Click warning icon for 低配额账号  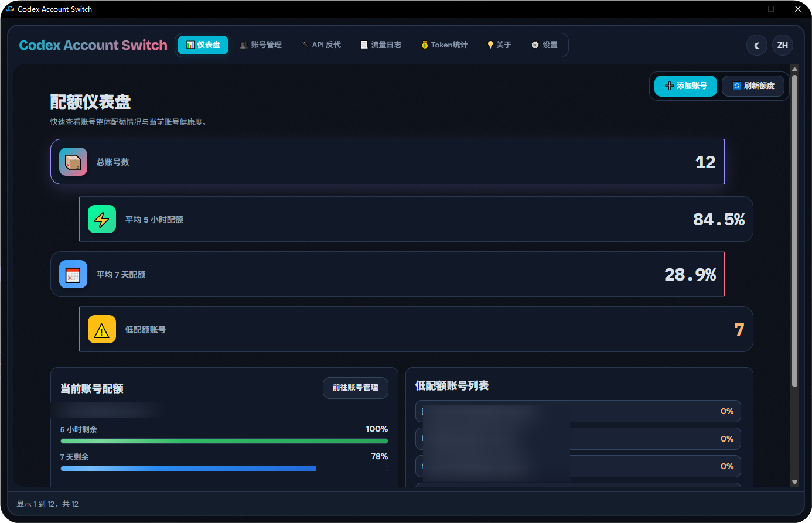pos(102,329)
